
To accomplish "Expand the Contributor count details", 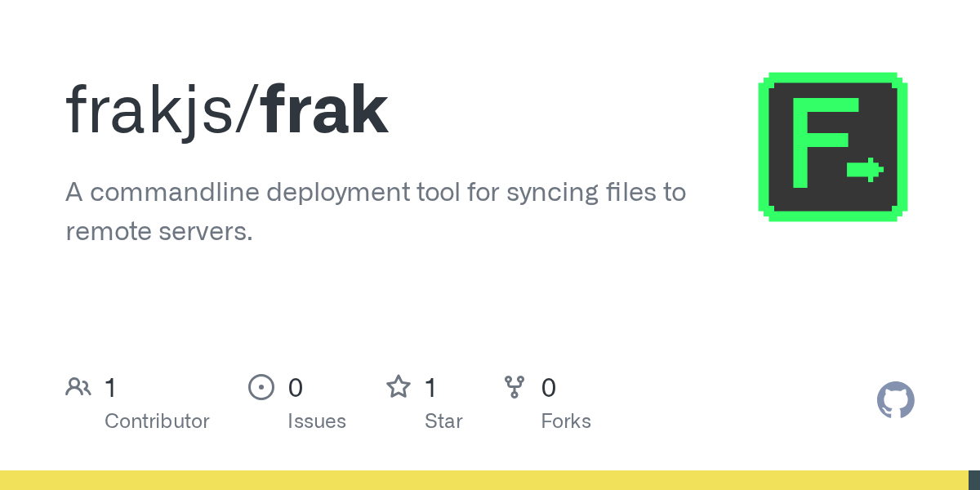I will coord(157,421).
